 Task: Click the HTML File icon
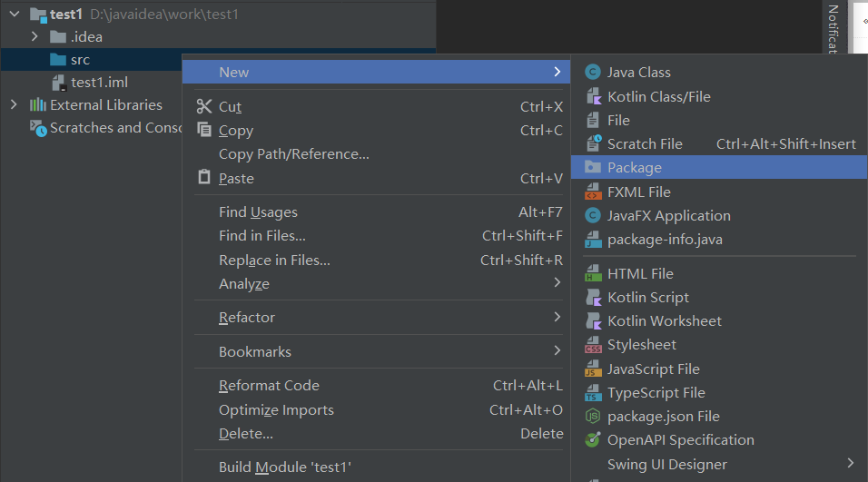pos(593,273)
